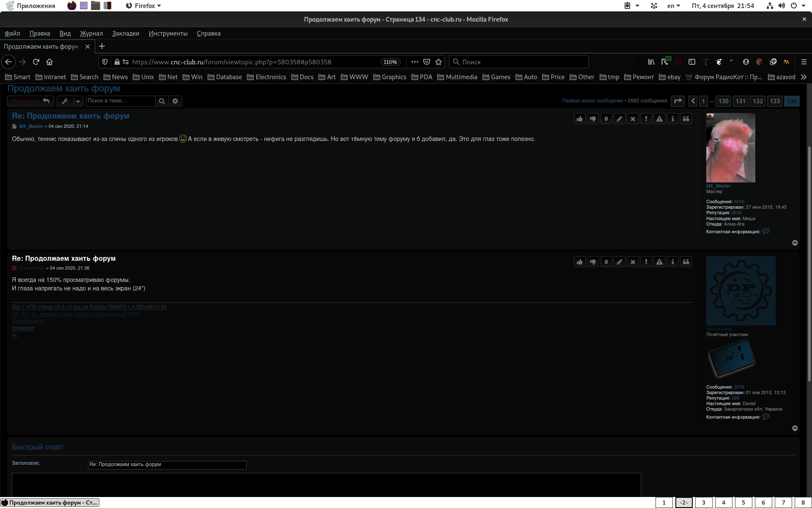Open the Закладки menu
This screenshot has height=508, width=812.
point(126,33)
